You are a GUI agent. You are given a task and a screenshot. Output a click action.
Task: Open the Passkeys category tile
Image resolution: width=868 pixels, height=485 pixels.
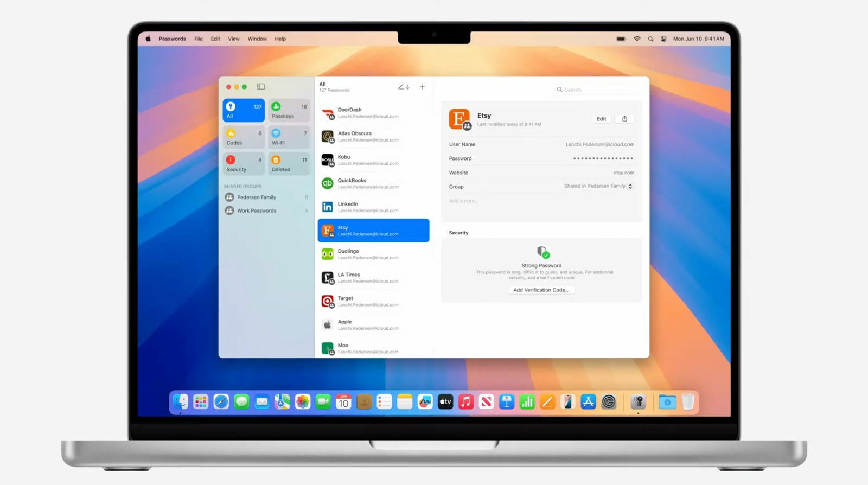(289, 110)
